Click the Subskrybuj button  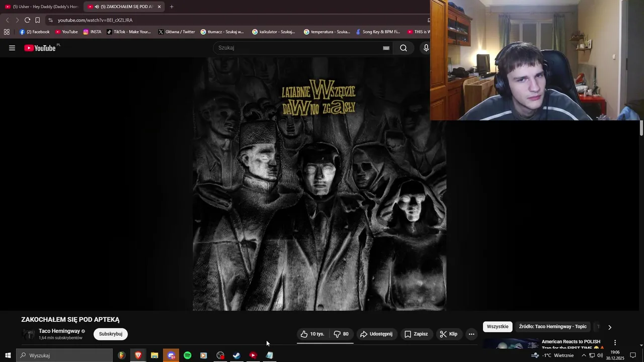[x=111, y=334]
